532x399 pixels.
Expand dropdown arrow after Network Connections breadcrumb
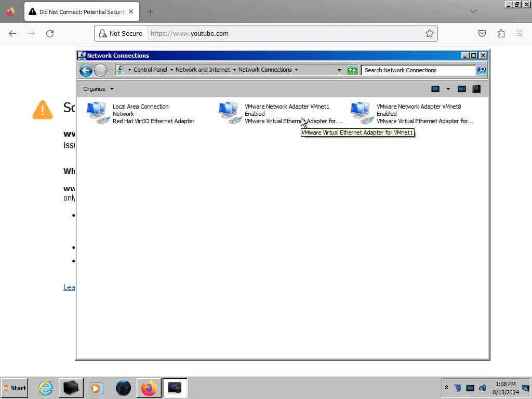click(x=296, y=70)
